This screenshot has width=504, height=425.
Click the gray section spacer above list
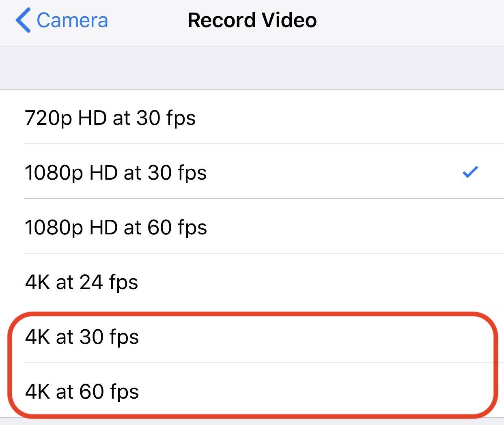pos(252,68)
